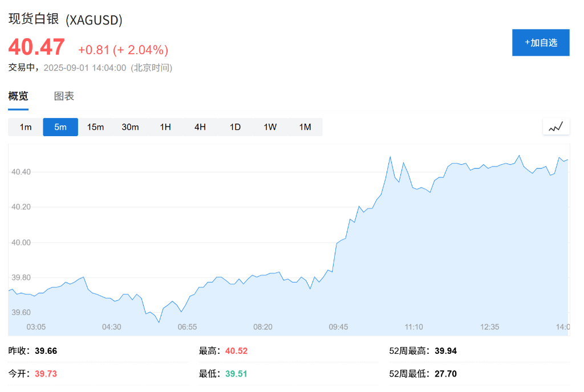Click the 最低 39.51 value
The image size is (584, 392).
click(x=236, y=373)
